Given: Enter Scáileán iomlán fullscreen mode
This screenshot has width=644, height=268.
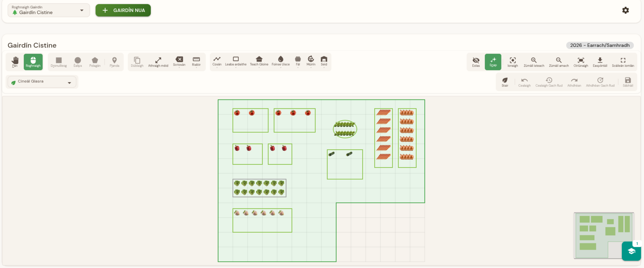Looking at the screenshot, I should (623, 62).
